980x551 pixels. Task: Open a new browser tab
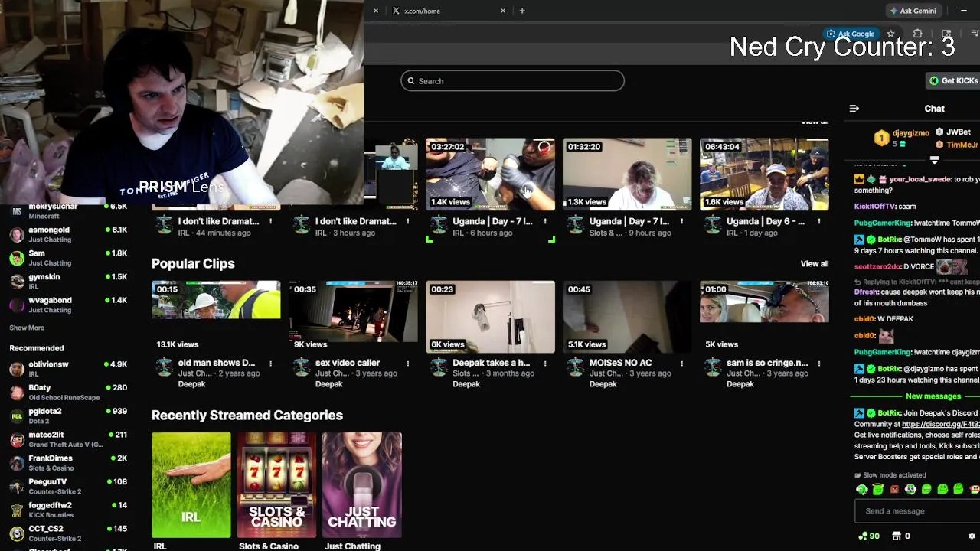click(x=522, y=11)
